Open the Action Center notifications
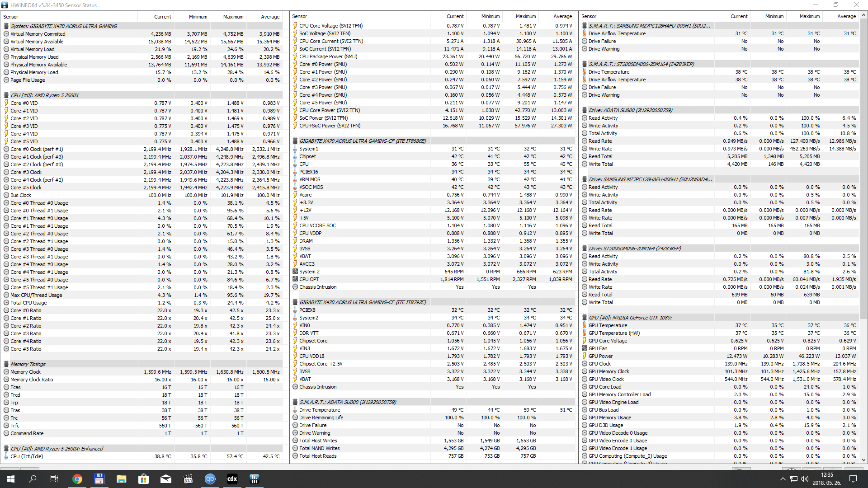The width and height of the screenshot is (868, 488). point(853,479)
